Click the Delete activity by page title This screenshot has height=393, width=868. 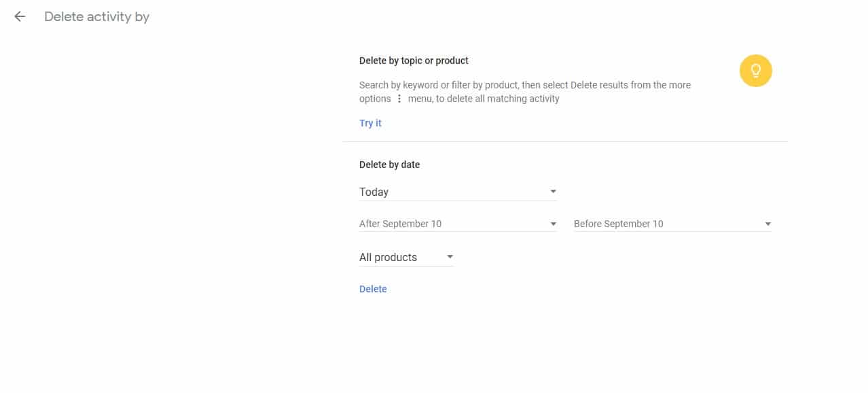tap(96, 16)
